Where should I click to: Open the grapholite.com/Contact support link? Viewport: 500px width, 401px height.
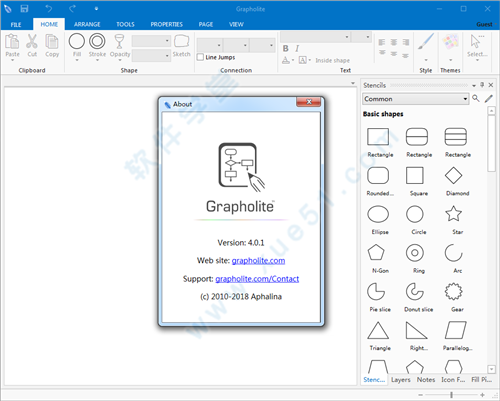point(257,279)
